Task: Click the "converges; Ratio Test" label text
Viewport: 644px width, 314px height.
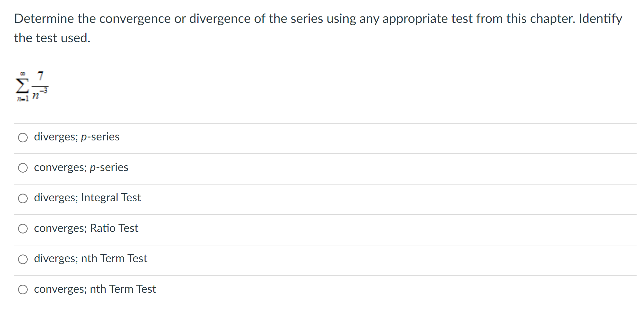Action: coord(86,228)
